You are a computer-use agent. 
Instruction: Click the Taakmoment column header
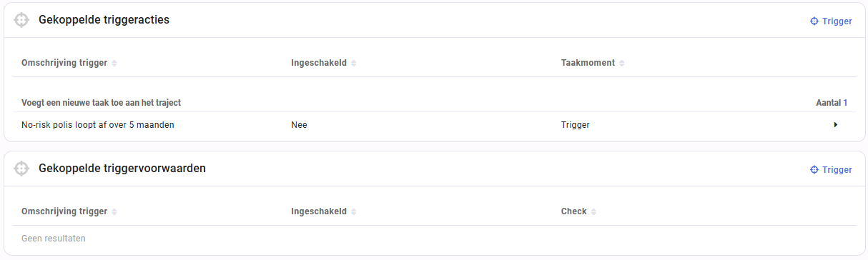point(588,63)
